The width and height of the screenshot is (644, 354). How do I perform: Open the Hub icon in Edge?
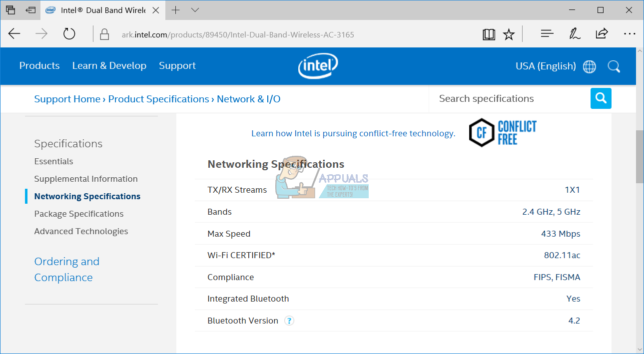(547, 34)
